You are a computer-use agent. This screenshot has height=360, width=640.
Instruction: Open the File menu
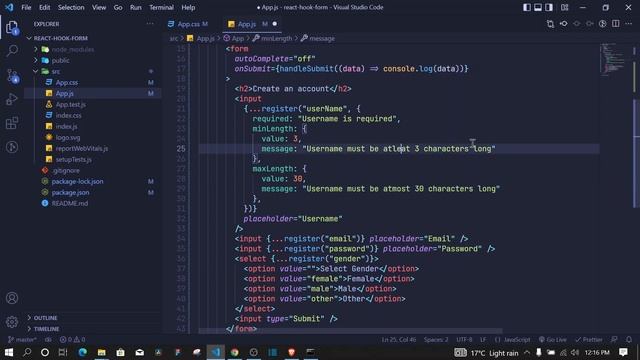(x=26, y=7)
